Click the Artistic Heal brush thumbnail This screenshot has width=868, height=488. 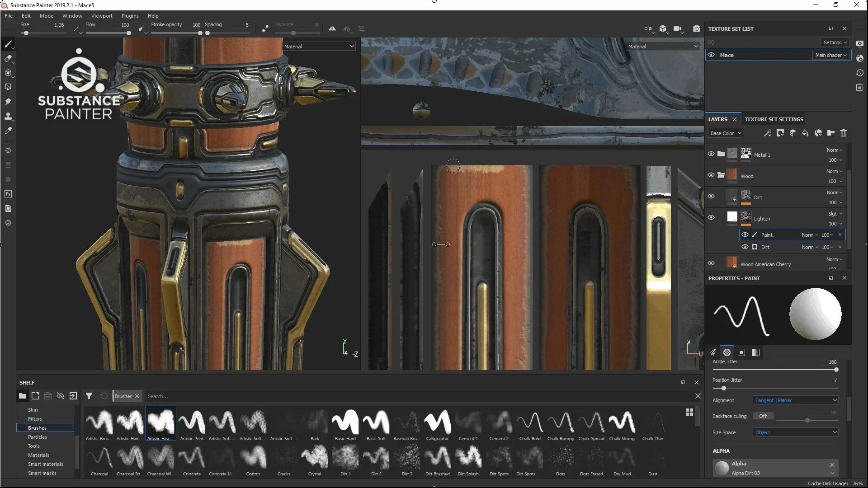(160, 421)
